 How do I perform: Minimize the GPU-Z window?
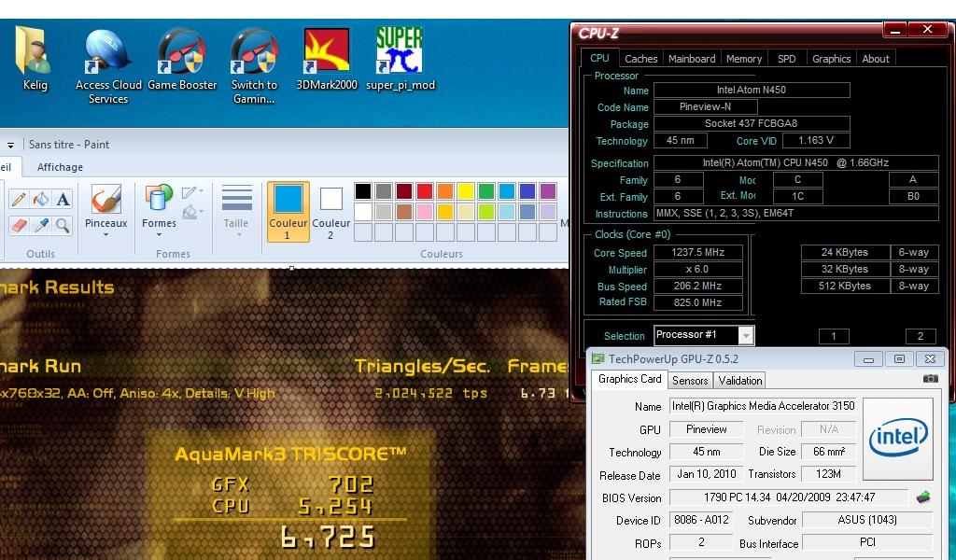869,359
